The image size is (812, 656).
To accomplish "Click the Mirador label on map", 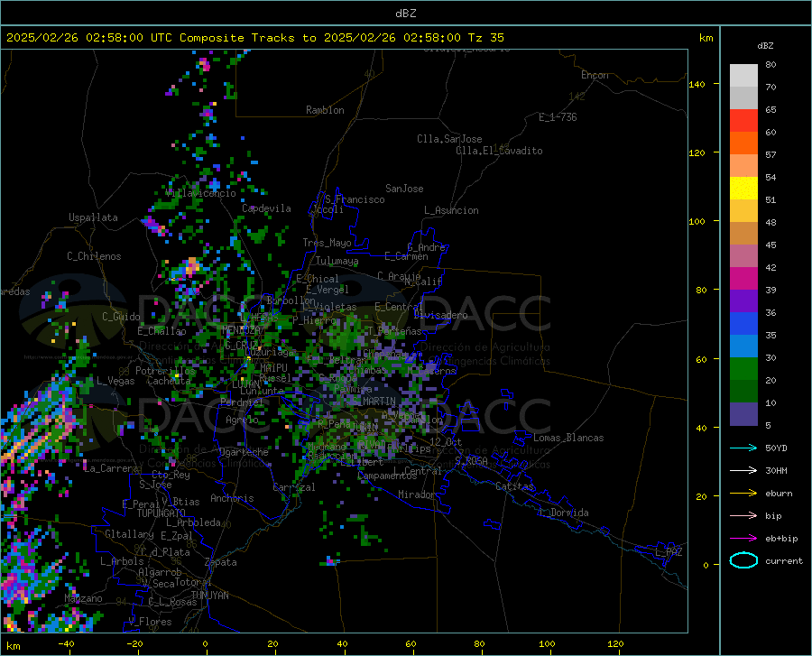I will pos(417,495).
